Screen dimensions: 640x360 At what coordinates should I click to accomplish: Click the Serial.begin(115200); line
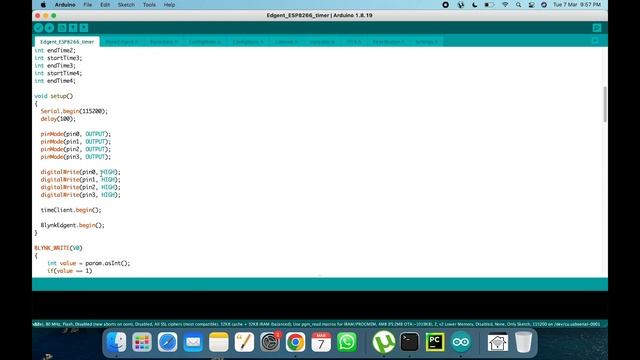click(74, 111)
